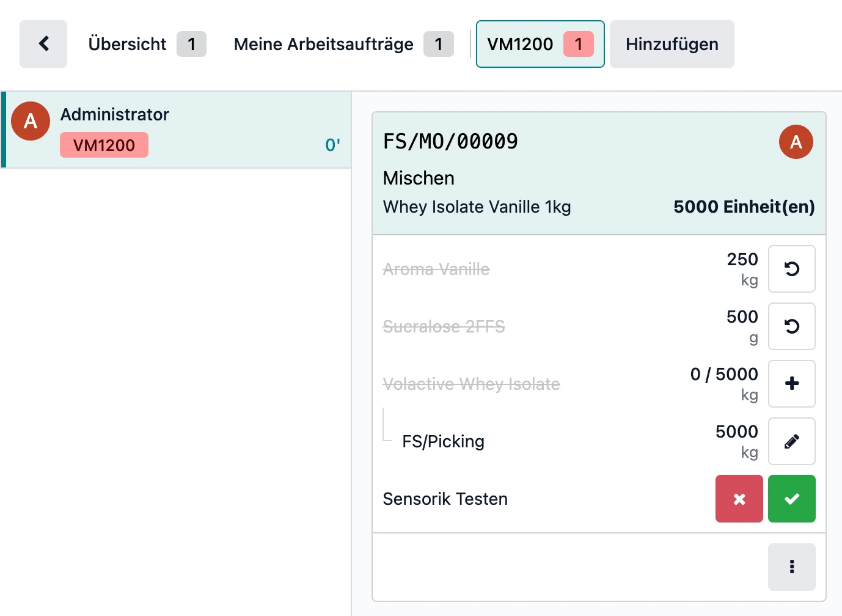This screenshot has width=842, height=616.
Task: Undo the Aroma Vanille consumption
Action: (x=792, y=269)
